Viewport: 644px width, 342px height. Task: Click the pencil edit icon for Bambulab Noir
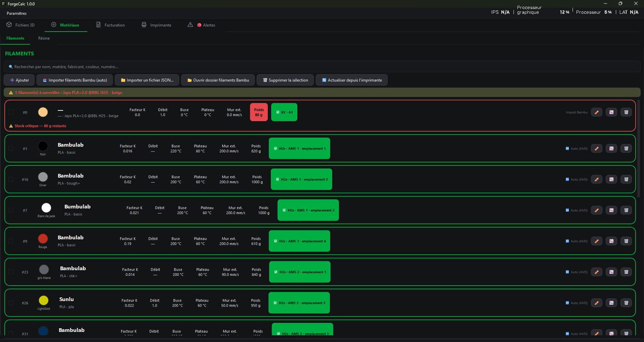[597, 148]
